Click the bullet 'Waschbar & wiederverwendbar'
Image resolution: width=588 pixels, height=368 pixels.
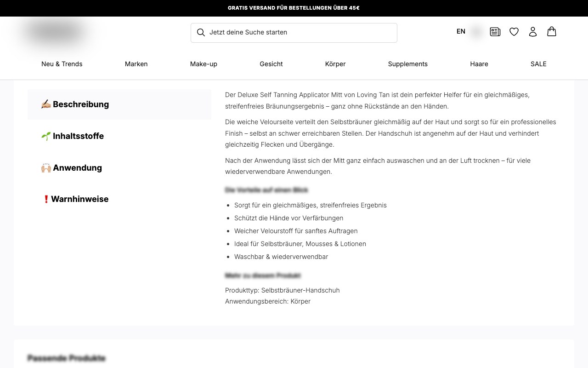pos(281,257)
